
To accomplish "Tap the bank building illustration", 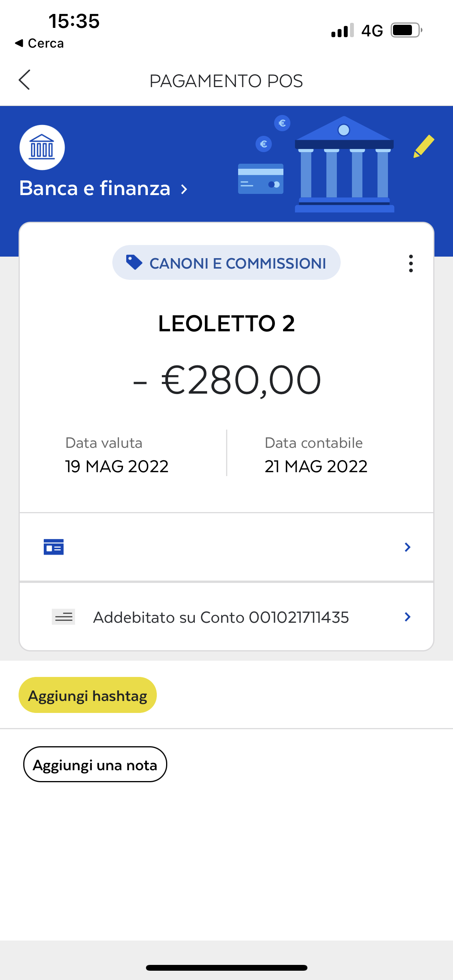I will coord(344,164).
